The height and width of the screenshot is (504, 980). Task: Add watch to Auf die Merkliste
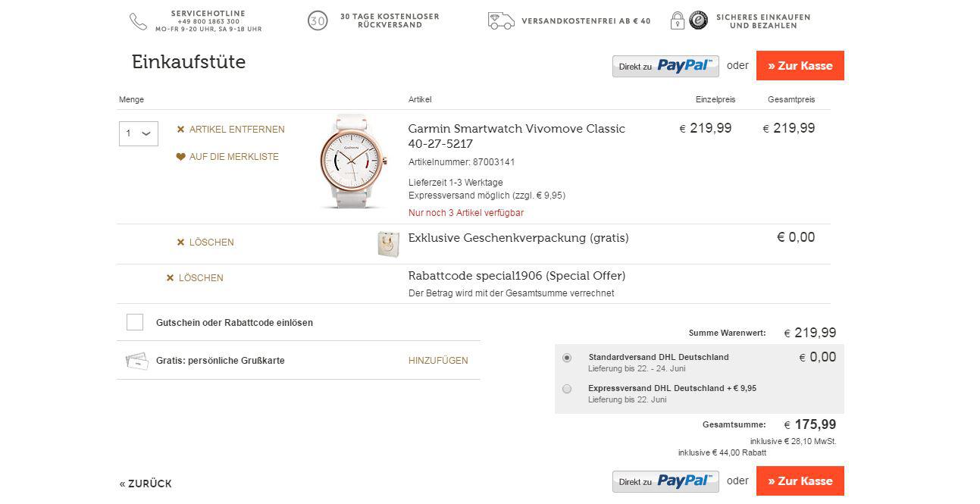(234, 157)
